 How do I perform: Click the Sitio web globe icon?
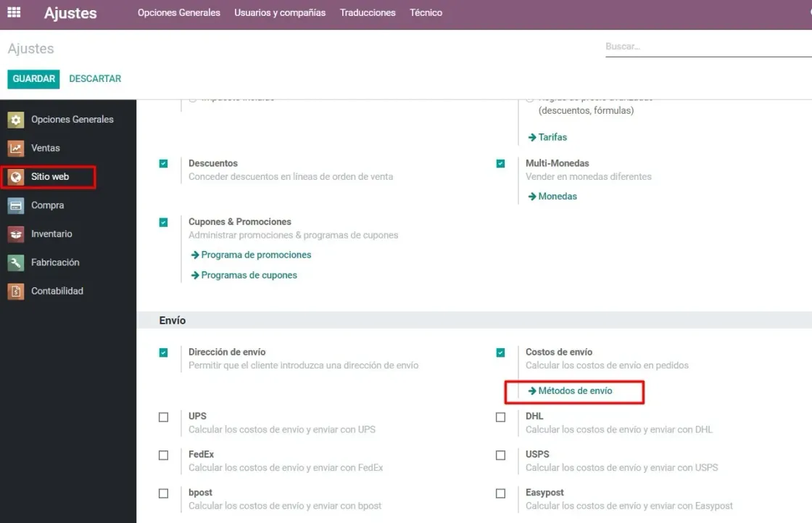pos(15,177)
